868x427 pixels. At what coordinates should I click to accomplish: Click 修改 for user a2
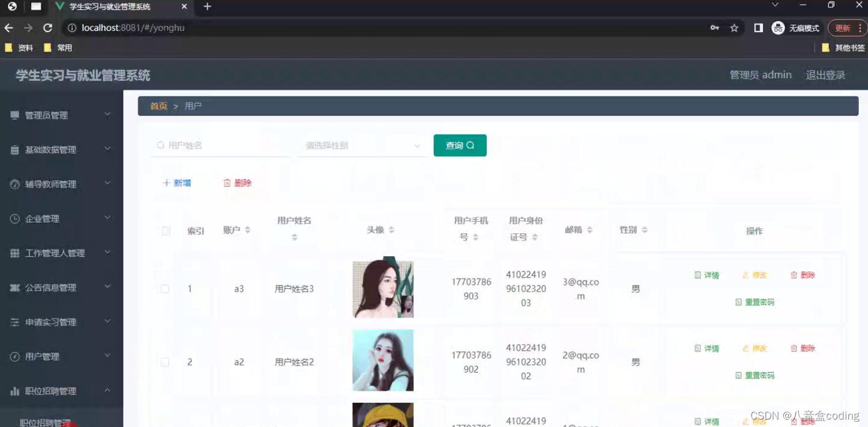pyautogui.click(x=755, y=348)
